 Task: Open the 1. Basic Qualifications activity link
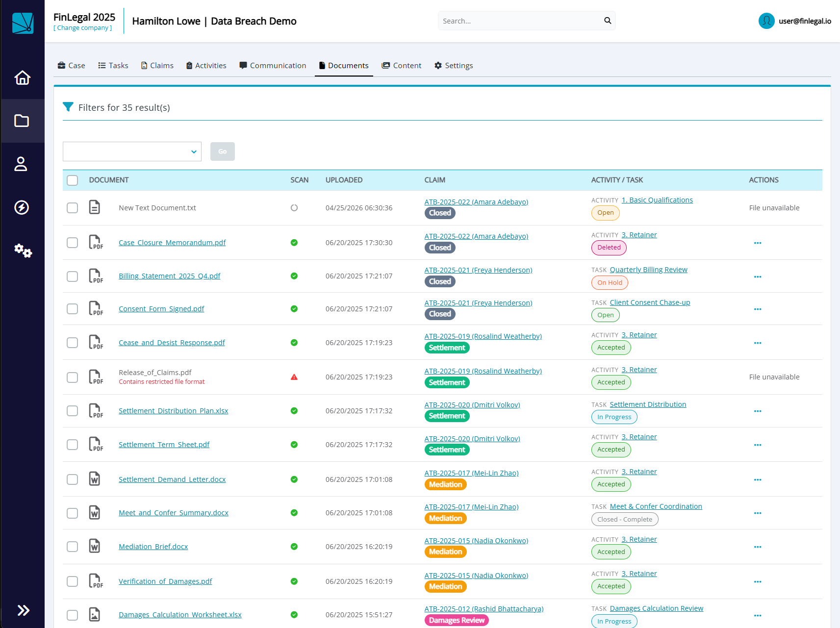[x=657, y=200]
